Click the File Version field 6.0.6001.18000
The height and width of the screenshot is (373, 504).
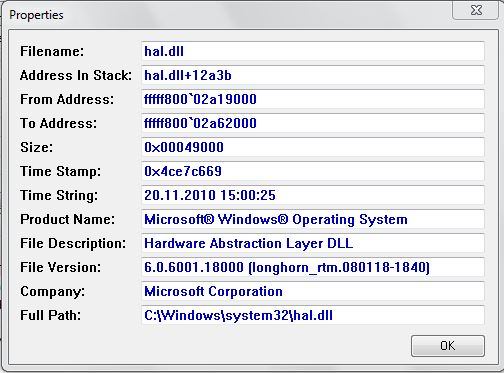point(313,267)
